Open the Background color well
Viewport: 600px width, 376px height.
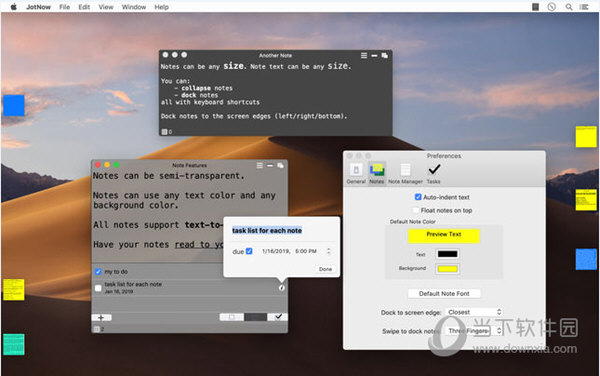(x=447, y=269)
